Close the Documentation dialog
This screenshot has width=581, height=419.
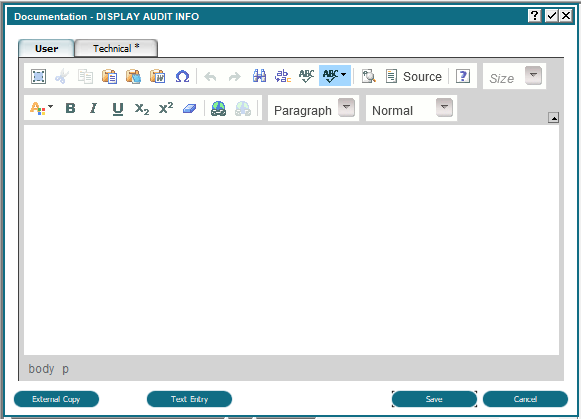click(x=566, y=16)
